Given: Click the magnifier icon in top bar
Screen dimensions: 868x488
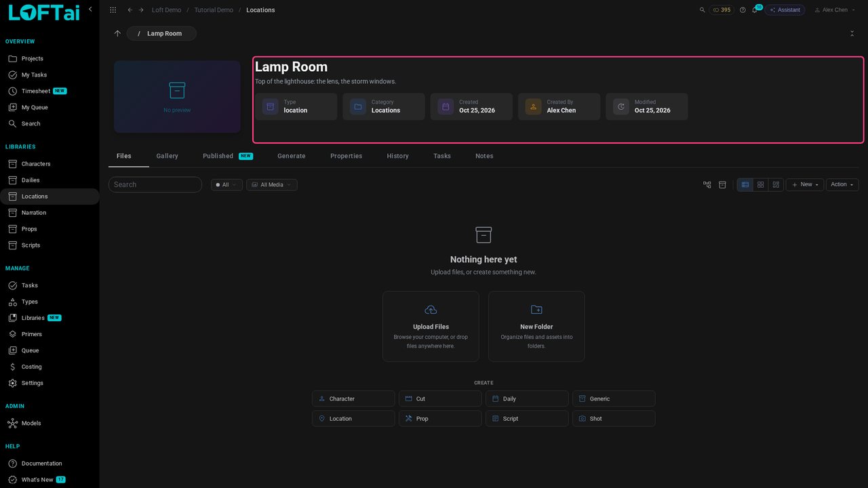Looking at the screenshot, I should tap(702, 10).
